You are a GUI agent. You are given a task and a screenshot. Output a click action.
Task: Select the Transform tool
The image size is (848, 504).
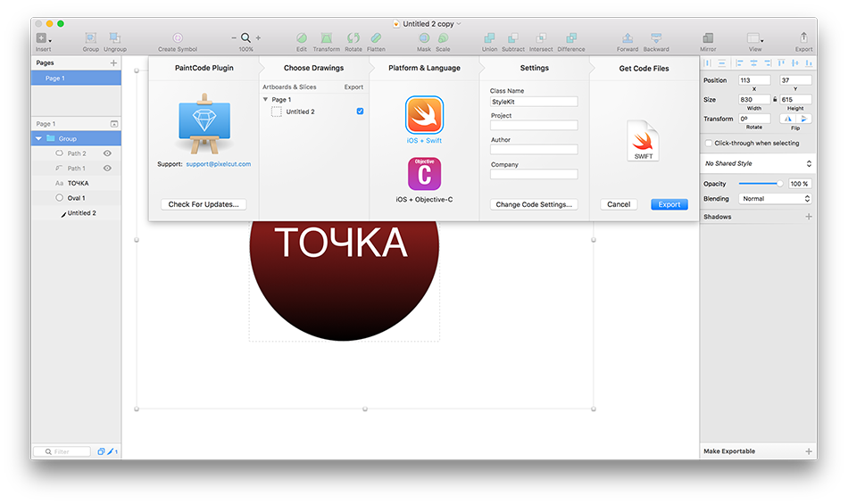pyautogui.click(x=326, y=37)
